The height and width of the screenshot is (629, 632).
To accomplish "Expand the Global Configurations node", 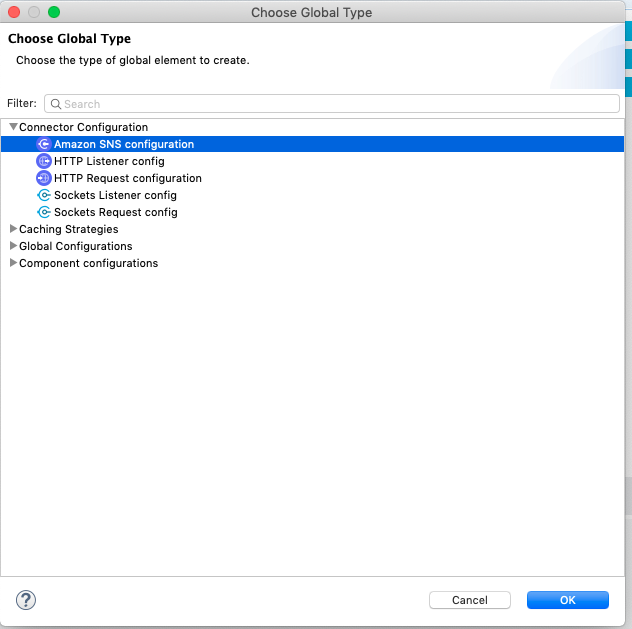I will (x=13, y=246).
